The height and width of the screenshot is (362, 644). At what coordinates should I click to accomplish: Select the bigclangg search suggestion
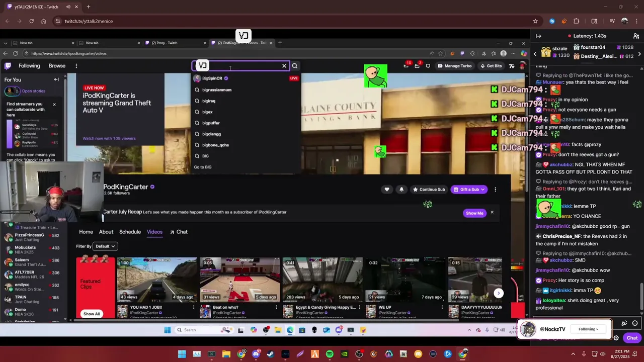[246, 134]
